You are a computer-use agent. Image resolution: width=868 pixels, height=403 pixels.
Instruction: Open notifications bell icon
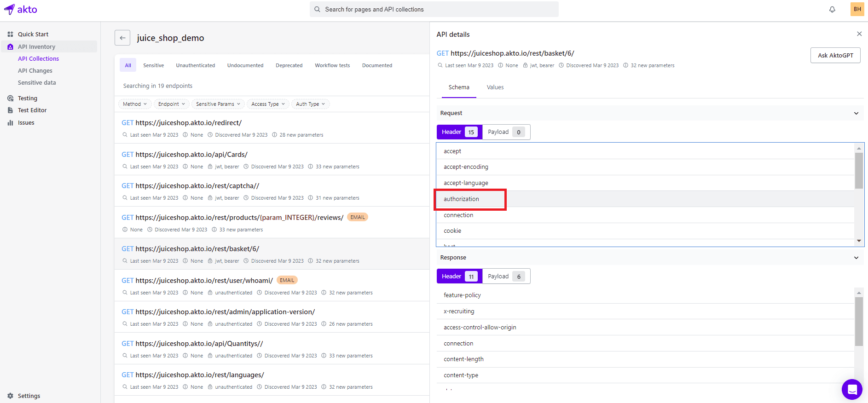pos(832,9)
